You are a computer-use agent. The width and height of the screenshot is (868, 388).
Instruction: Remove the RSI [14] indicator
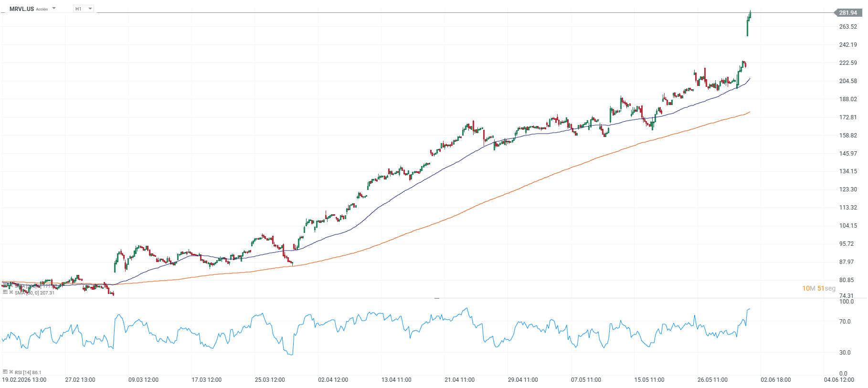click(11, 372)
